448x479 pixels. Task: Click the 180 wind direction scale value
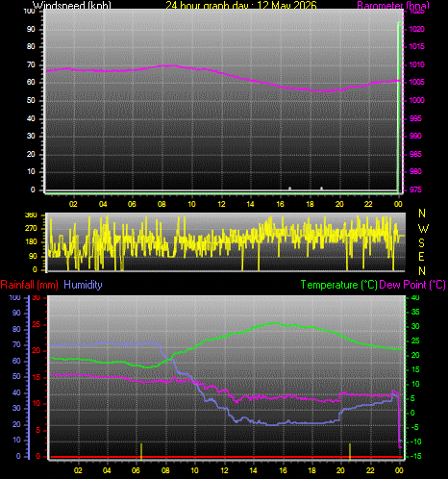pos(31,242)
